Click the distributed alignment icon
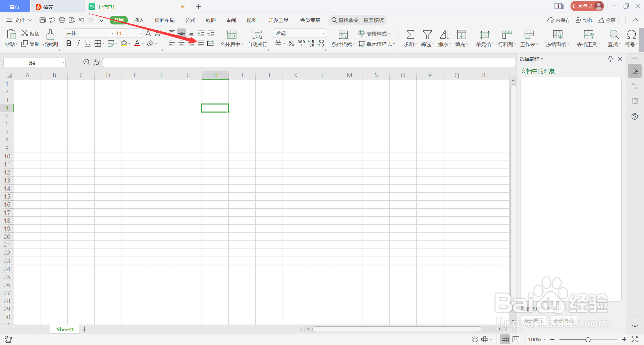Viewport: 644px width, 345px height. click(x=211, y=44)
